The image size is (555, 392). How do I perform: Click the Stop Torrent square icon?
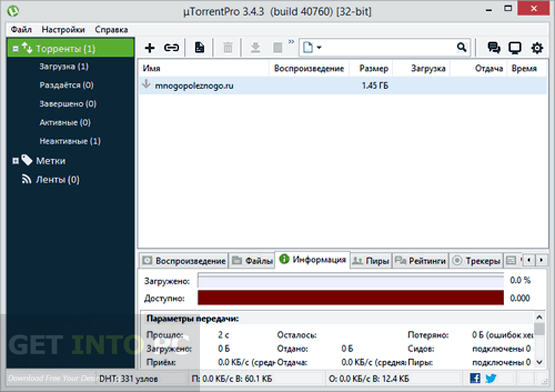pos(278,47)
